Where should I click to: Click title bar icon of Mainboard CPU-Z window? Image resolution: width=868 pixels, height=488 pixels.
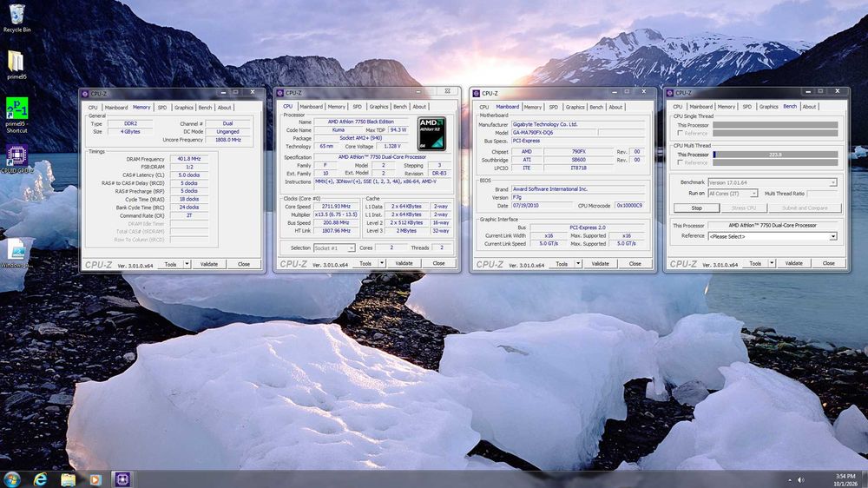pos(476,94)
